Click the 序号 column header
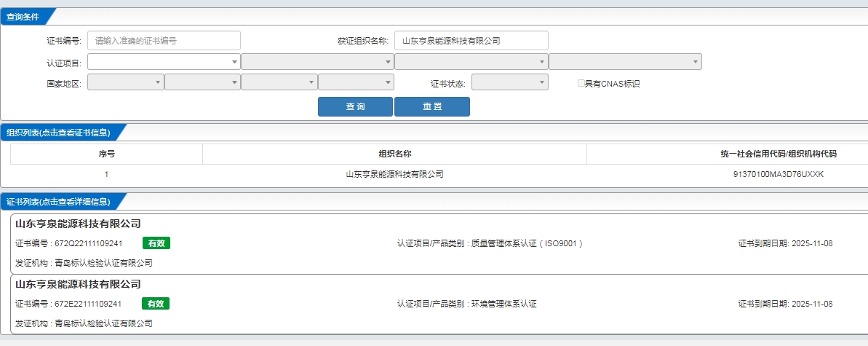This screenshot has width=868, height=346. coord(106,154)
